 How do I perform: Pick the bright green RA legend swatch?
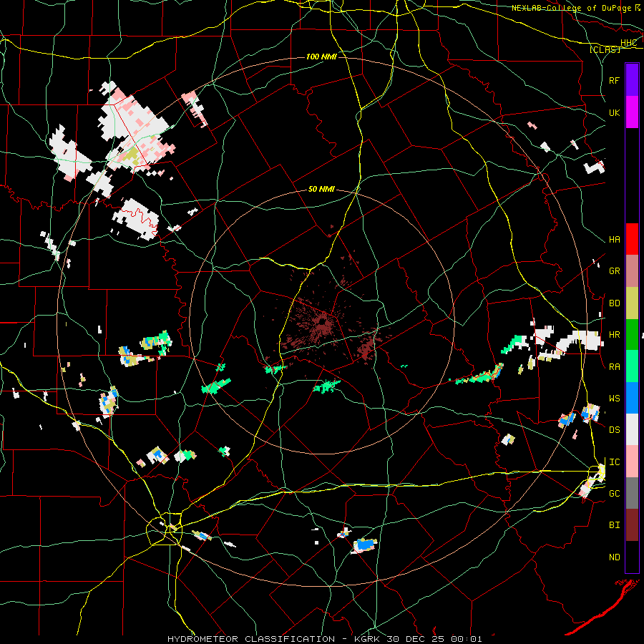click(632, 366)
